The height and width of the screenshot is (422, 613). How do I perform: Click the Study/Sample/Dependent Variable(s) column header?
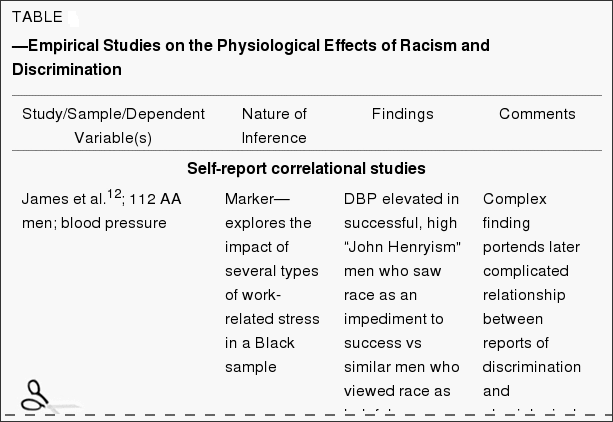click(x=113, y=126)
